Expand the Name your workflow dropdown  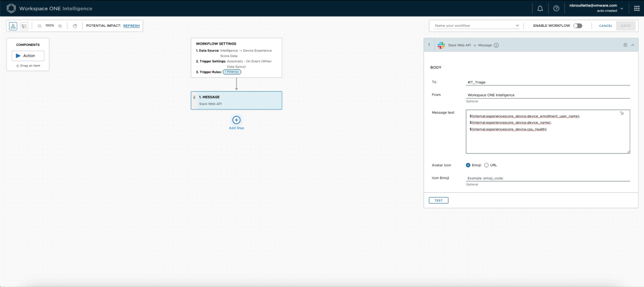[x=476, y=26]
